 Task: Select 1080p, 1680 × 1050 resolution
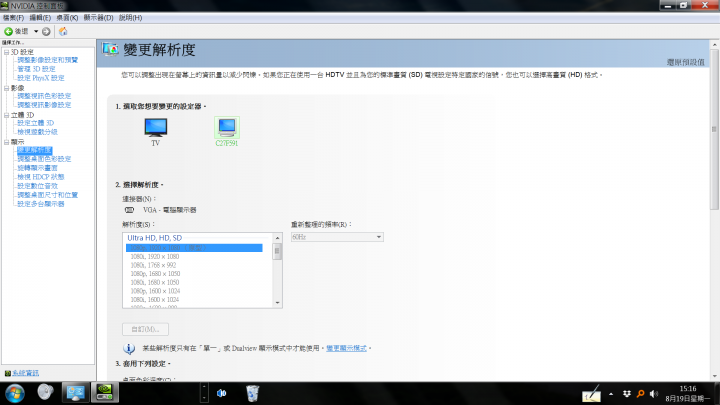point(155,274)
